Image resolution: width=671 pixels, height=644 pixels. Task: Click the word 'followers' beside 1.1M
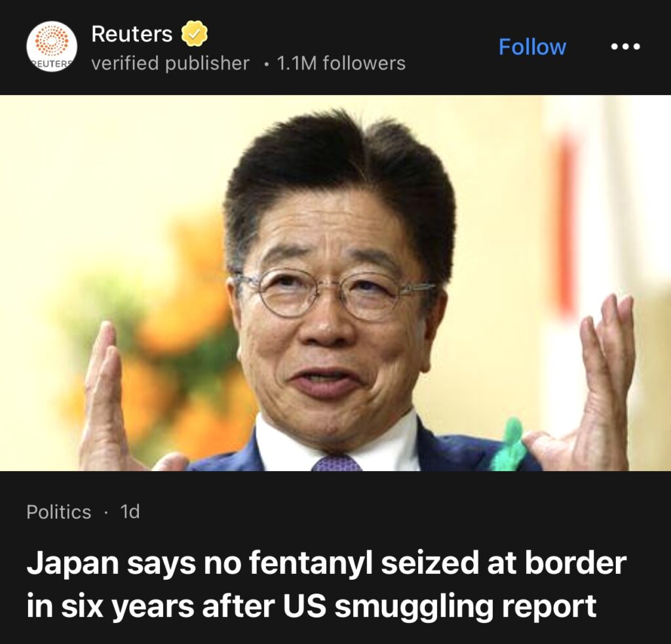pyautogui.click(x=364, y=64)
